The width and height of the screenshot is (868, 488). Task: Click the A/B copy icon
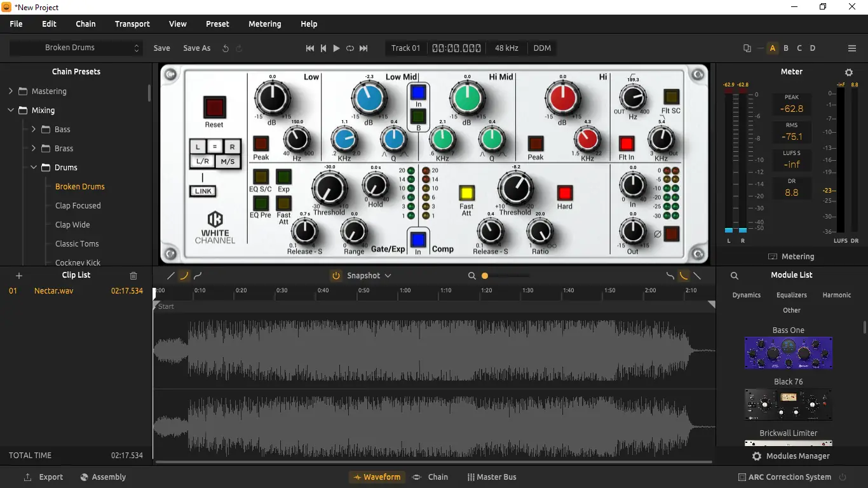coord(746,48)
